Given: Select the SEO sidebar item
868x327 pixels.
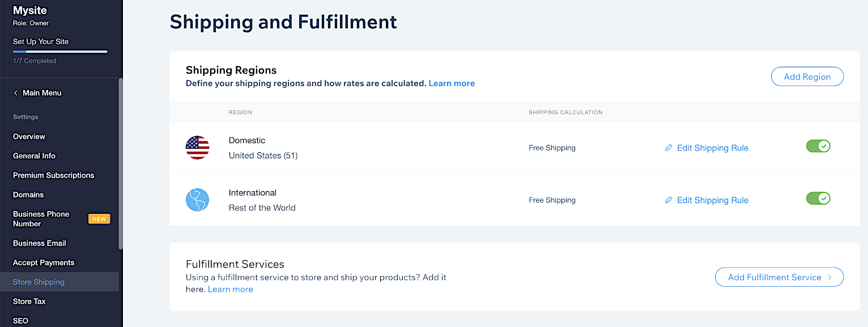Looking at the screenshot, I should [x=20, y=321].
